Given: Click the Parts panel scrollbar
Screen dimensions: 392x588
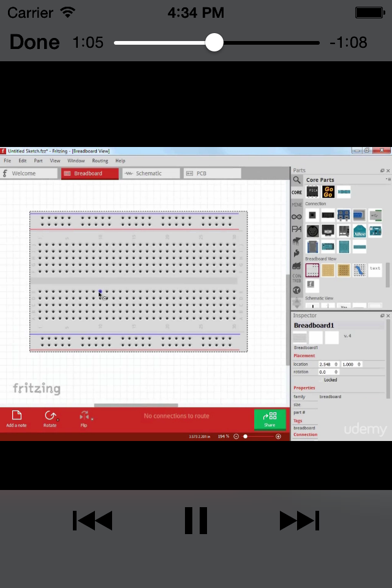Looking at the screenshot, I should [388, 275].
